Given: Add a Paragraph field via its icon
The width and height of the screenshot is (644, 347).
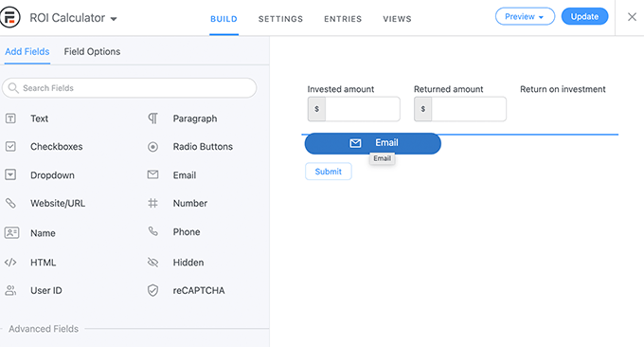Looking at the screenshot, I should [152, 119].
